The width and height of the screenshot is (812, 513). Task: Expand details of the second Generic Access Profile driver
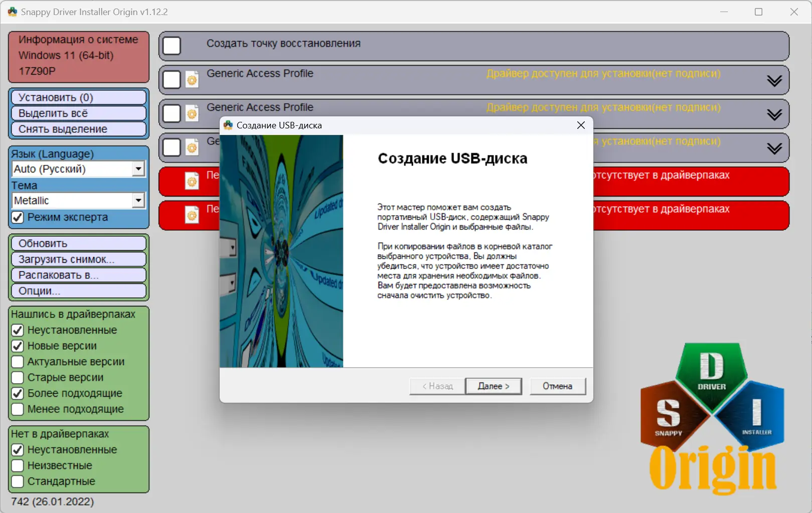774,113
